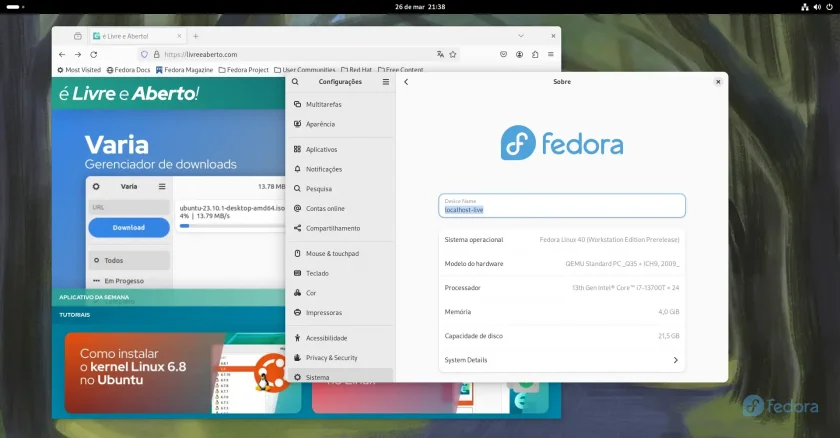The width and height of the screenshot is (840, 438).
Task: Open Aparência settings
Action: coord(341,124)
